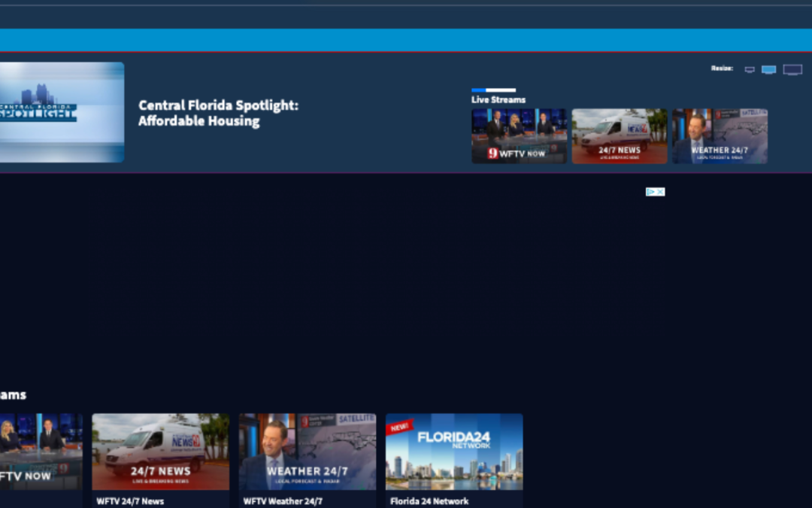Close the ad with the X icon

click(660, 192)
